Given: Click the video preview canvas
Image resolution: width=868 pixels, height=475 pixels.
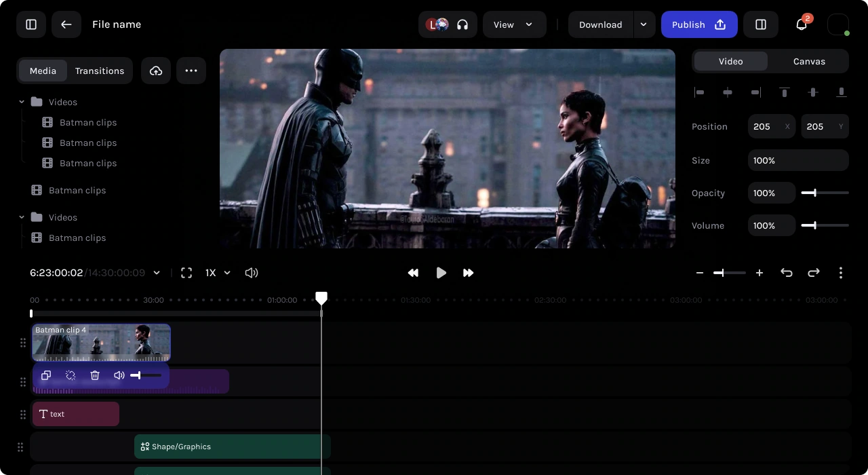Looking at the screenshot, I should coord(448,149).
